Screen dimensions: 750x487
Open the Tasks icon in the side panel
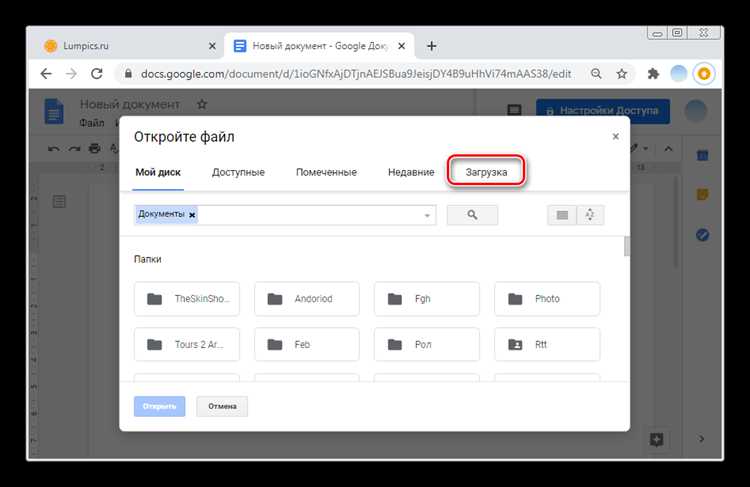[702, 235]
